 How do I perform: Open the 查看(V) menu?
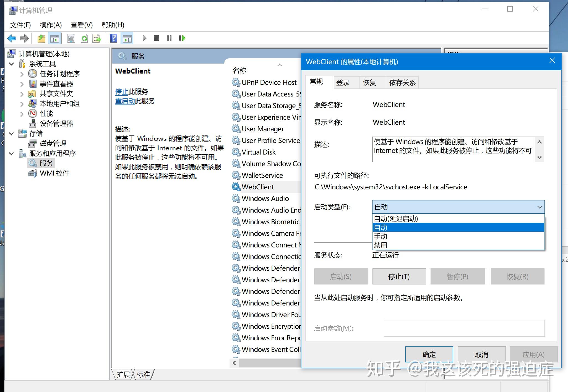(82, 25)
